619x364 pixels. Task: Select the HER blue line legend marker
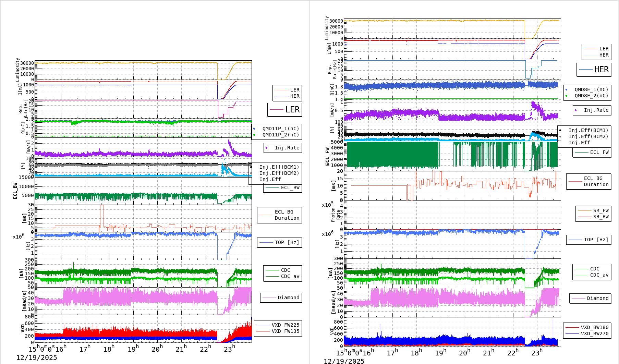[x=281, y=96]
